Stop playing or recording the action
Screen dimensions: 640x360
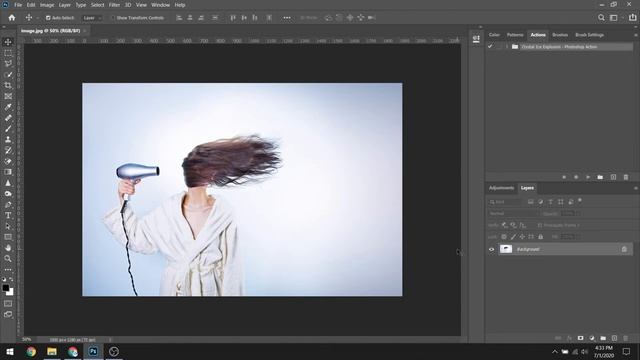(564, 177)
